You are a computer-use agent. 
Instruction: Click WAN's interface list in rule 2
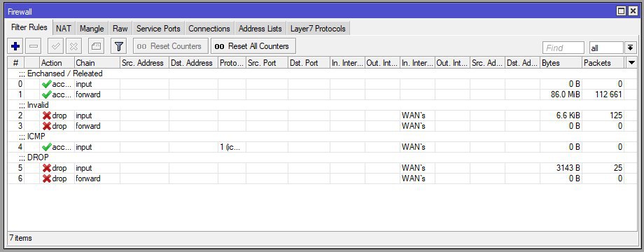tap(417, 115)
